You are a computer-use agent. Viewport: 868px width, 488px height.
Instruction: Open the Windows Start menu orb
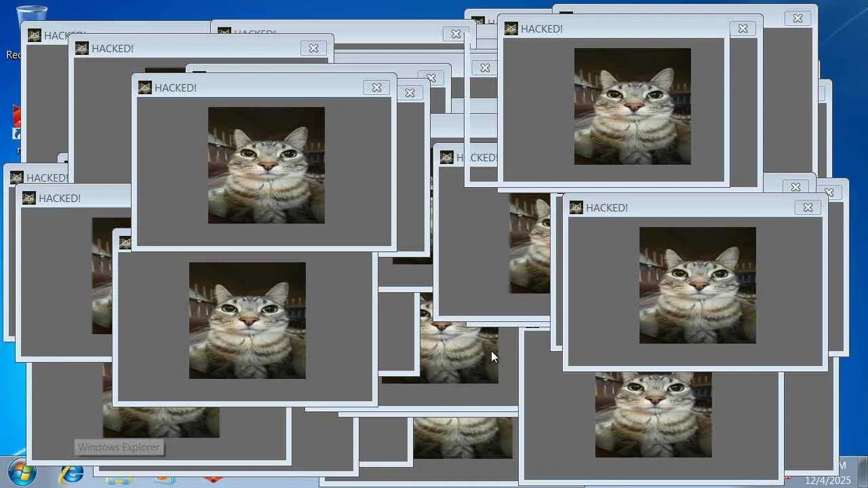(22, 472)
